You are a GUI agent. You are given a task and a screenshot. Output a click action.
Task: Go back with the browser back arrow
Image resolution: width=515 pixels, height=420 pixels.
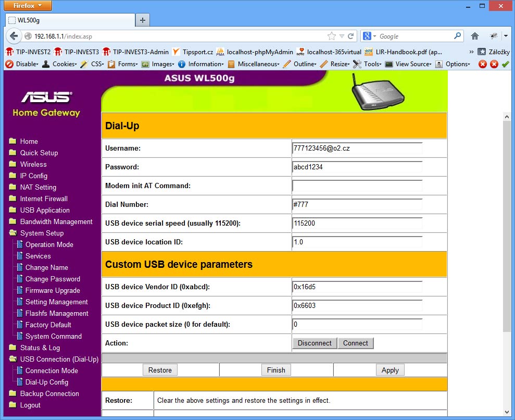(x=14, y=36)
